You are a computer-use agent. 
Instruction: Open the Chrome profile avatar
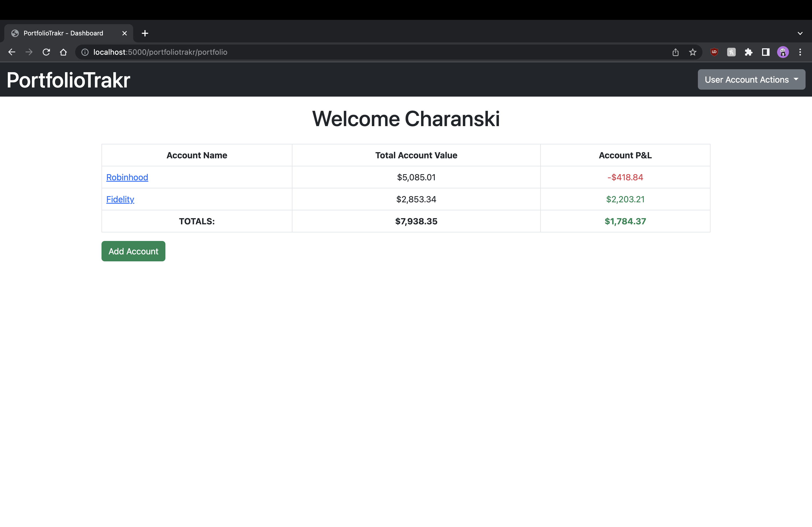point(783,52)
